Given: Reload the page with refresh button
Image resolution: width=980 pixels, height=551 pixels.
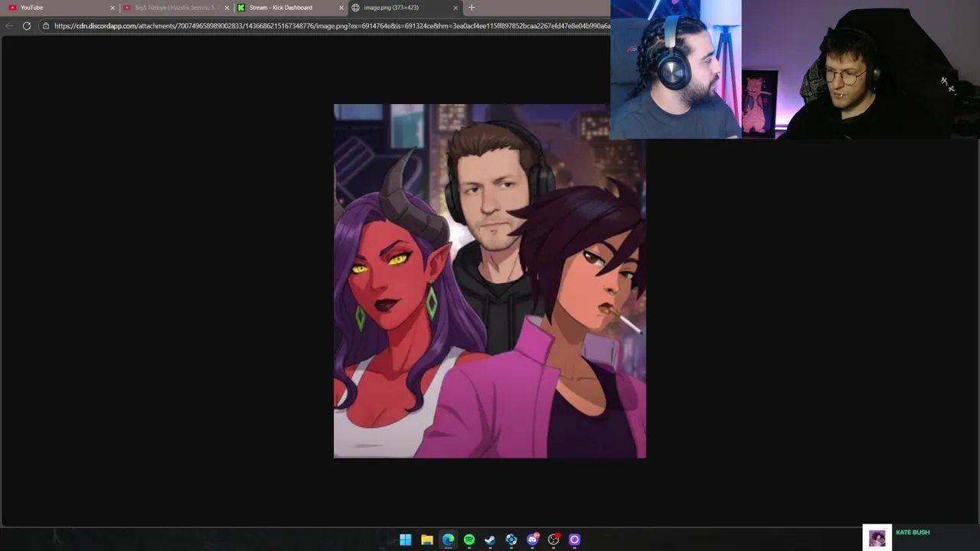Looking at the screenshot, I should (x=27, y=26).
